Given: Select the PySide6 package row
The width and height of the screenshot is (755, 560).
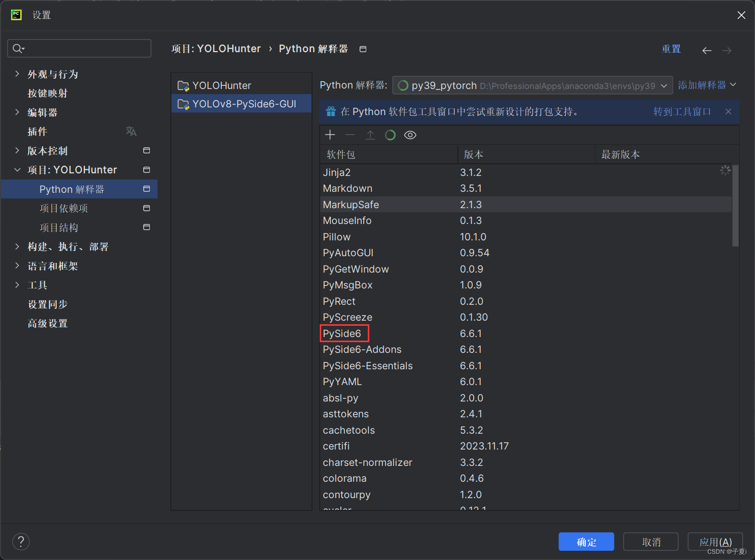Looking at the screenshot, I should (526, 333).
